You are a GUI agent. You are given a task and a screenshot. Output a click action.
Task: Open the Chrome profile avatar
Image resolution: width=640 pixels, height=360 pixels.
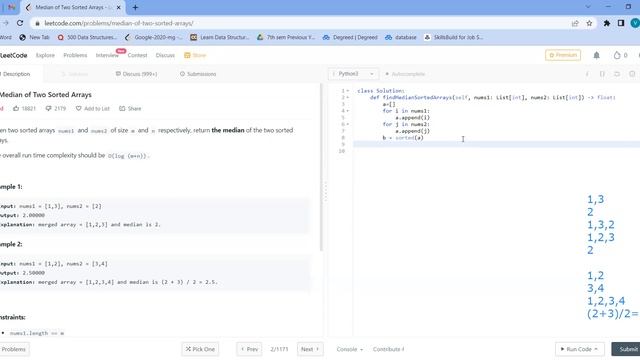635,23
